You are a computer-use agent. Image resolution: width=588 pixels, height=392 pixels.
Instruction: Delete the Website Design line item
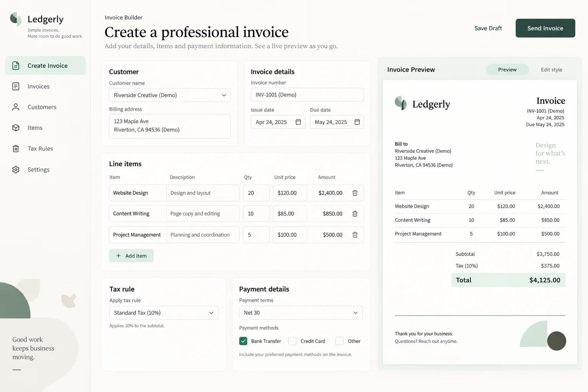tap(355, 193)
